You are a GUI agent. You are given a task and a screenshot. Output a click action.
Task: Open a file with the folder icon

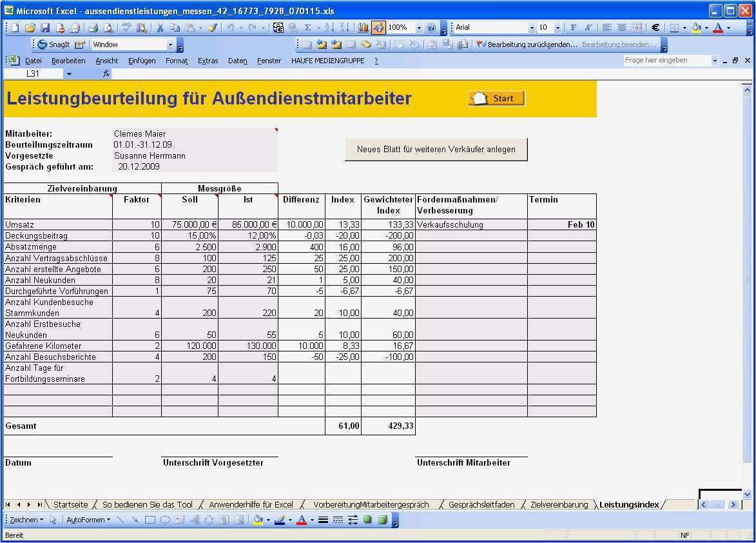click(x=30, y=28)
